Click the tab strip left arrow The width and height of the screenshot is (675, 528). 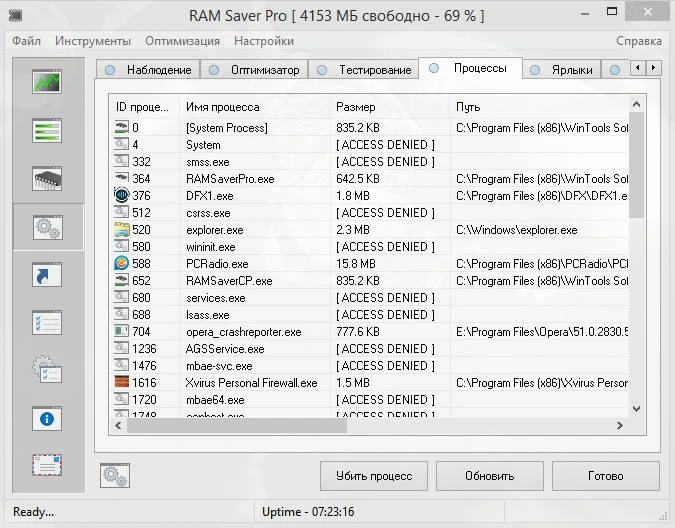pyautogui.click(x=638, y=68)
